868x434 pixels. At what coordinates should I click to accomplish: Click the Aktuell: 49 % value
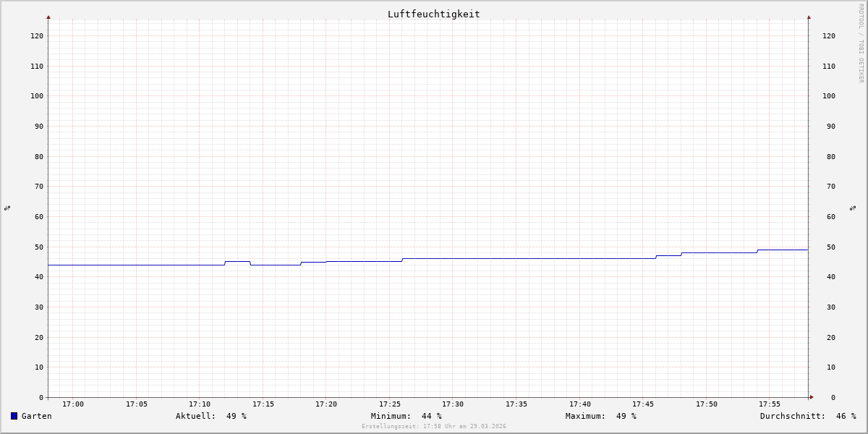tap(210, 416)
